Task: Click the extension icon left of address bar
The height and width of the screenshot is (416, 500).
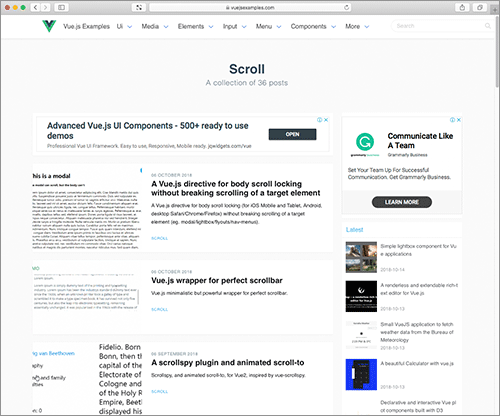Action: tap(139, 7)
